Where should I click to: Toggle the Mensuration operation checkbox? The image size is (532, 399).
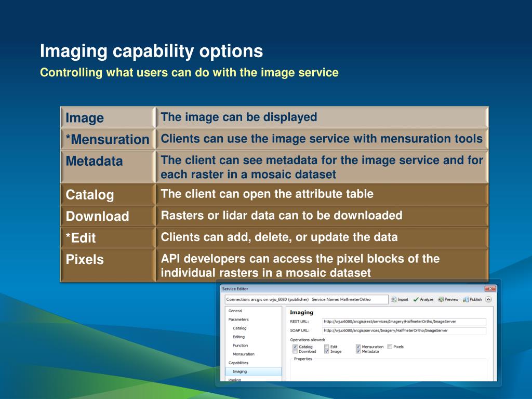pos(358,347)
